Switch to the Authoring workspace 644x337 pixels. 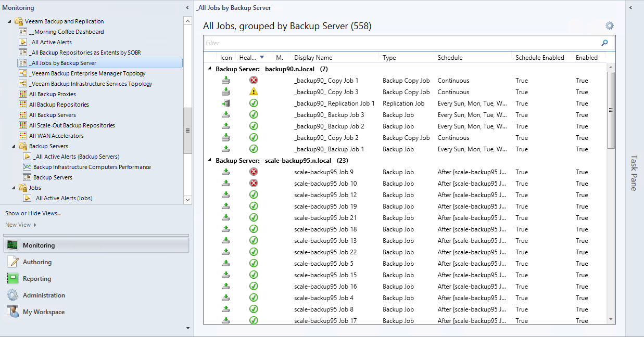coord(37,262)
